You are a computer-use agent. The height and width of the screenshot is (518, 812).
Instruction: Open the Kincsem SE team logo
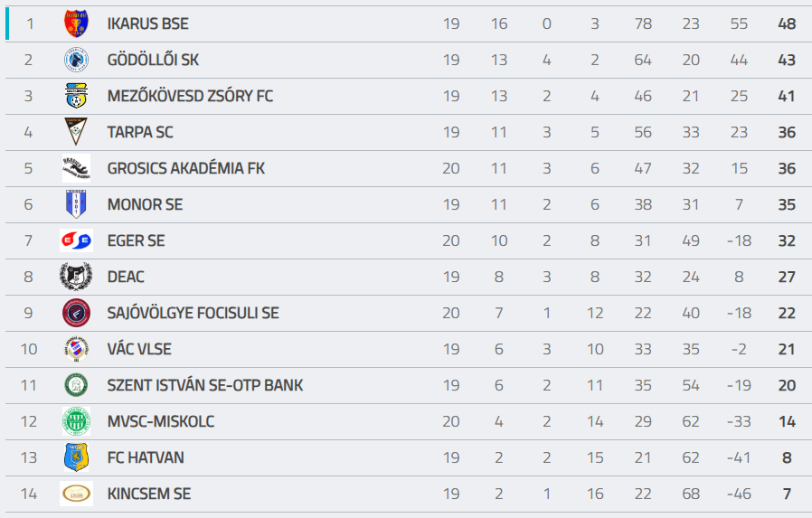click(76, 494)
